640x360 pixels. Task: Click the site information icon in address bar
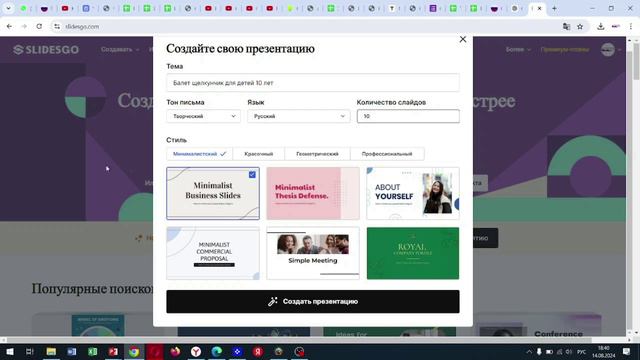(x=57, y=27)
